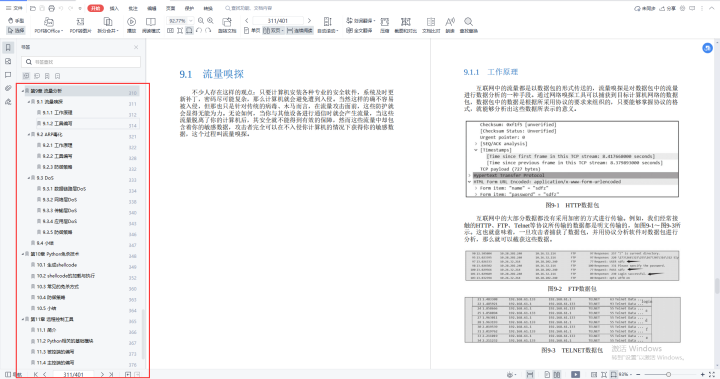Open the full-text translation (全文翻译) tool
720x379 pixels.
pyautogui.click(x=359, y=30)
